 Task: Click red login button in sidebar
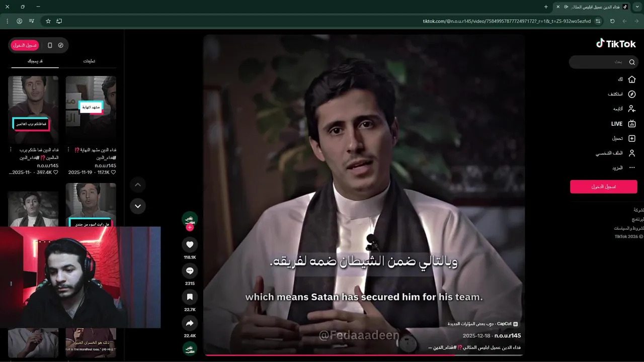click(604, 187)
